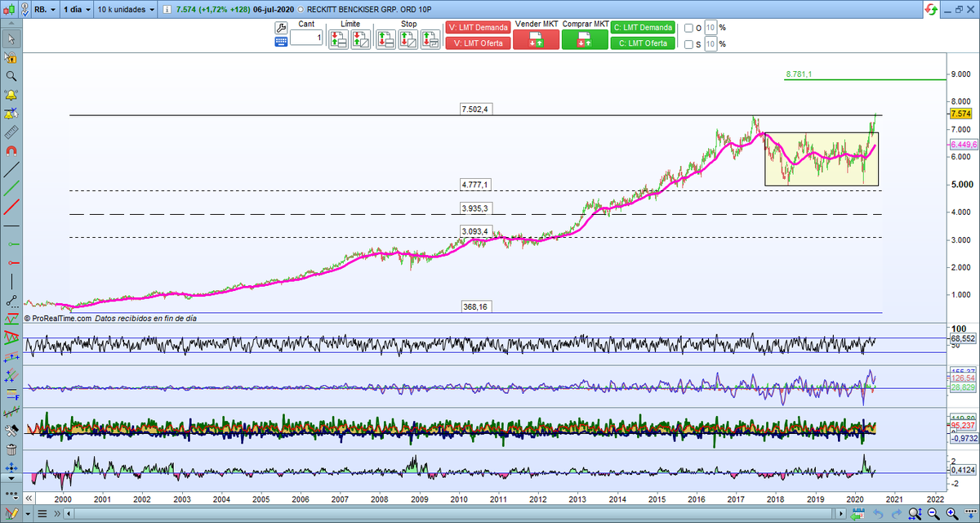Click the instrument info icon
The height and width of the screenshot is (523, 980).
click(168, 9)
